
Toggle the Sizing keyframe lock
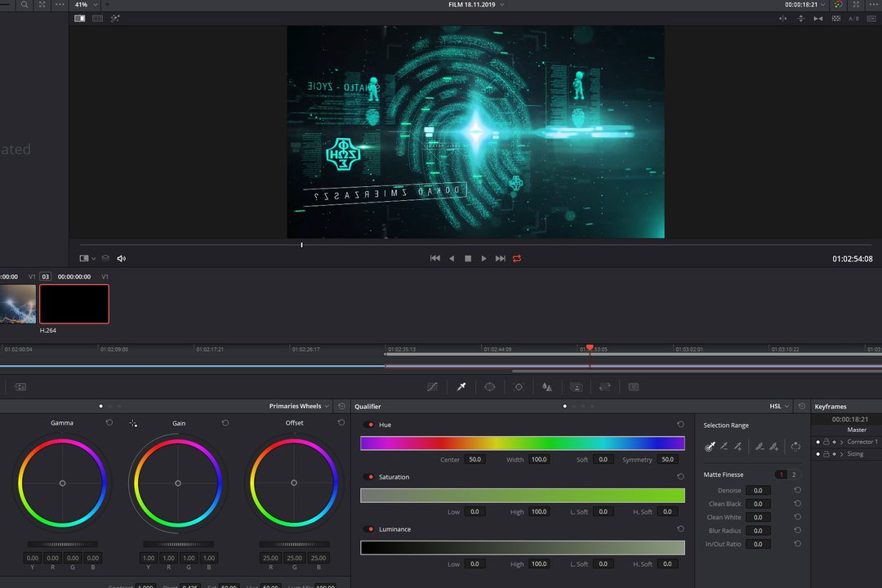[x=826, y=454]
